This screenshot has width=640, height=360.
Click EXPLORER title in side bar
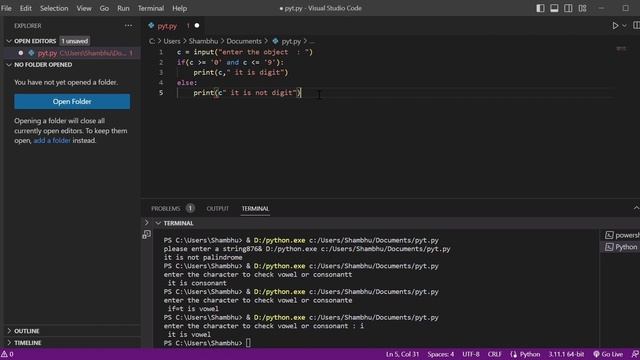pos(28,26)
